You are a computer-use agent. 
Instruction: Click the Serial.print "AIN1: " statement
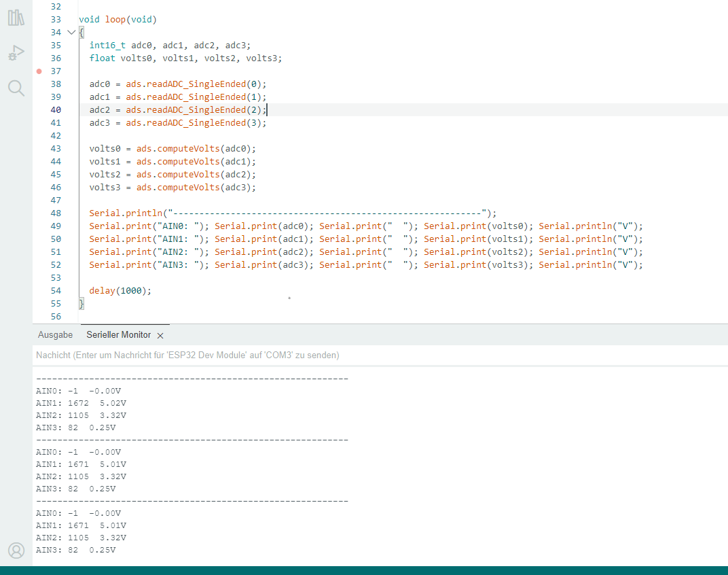tap(149, 239)
